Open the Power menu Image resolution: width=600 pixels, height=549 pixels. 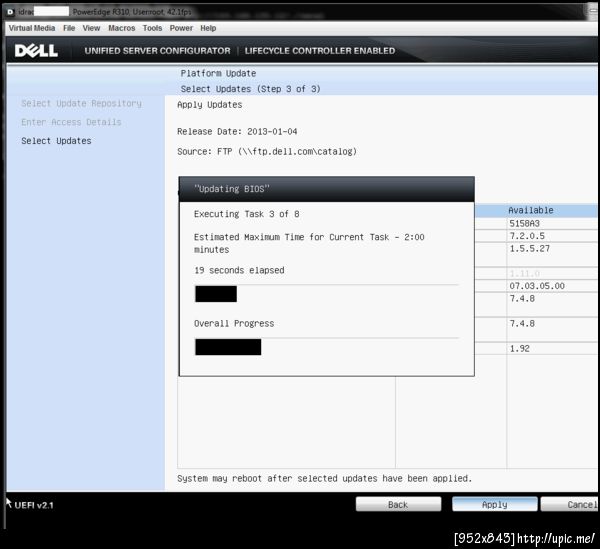point(181,28)
